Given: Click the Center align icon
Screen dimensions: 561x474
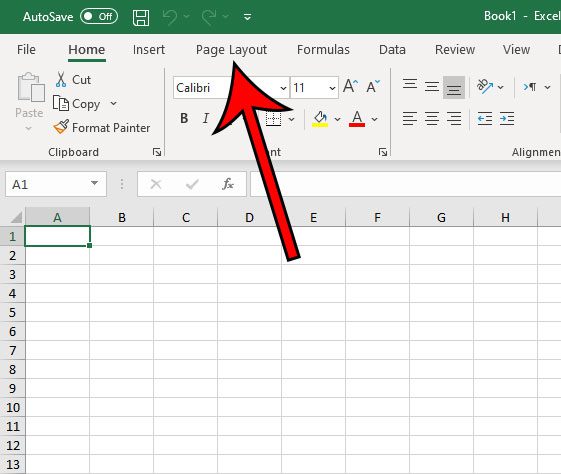Looking at the screenshot, I should coord(432,119).
